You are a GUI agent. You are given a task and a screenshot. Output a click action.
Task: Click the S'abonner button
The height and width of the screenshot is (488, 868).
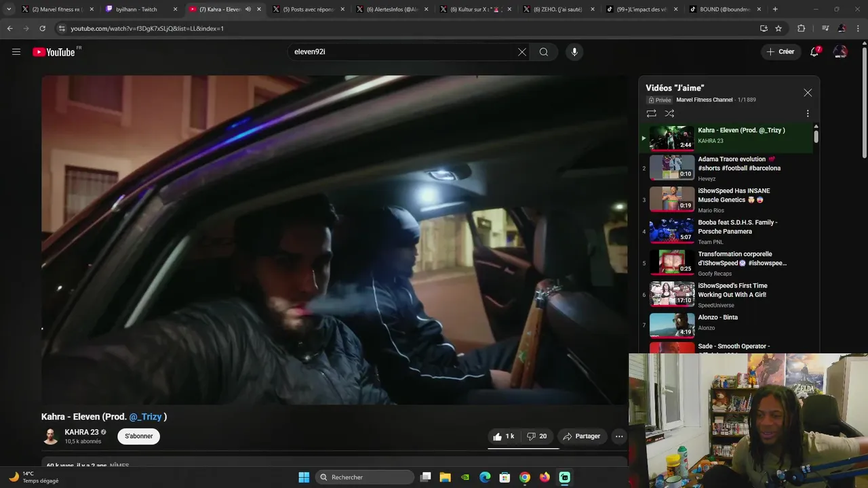(x=139, y=436)
